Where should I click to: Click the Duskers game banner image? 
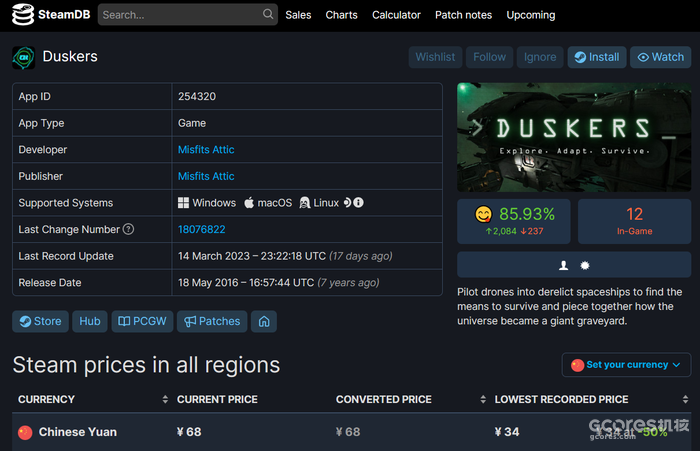click(573, 136)
